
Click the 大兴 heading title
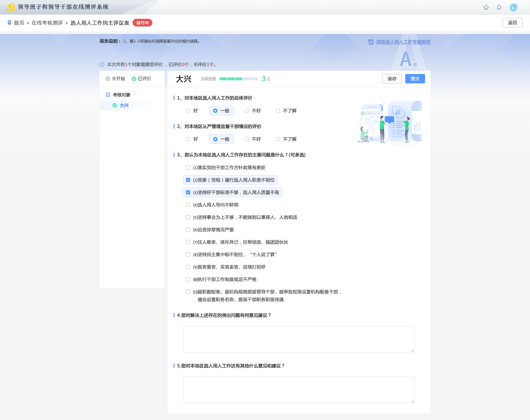pos(184,79)
